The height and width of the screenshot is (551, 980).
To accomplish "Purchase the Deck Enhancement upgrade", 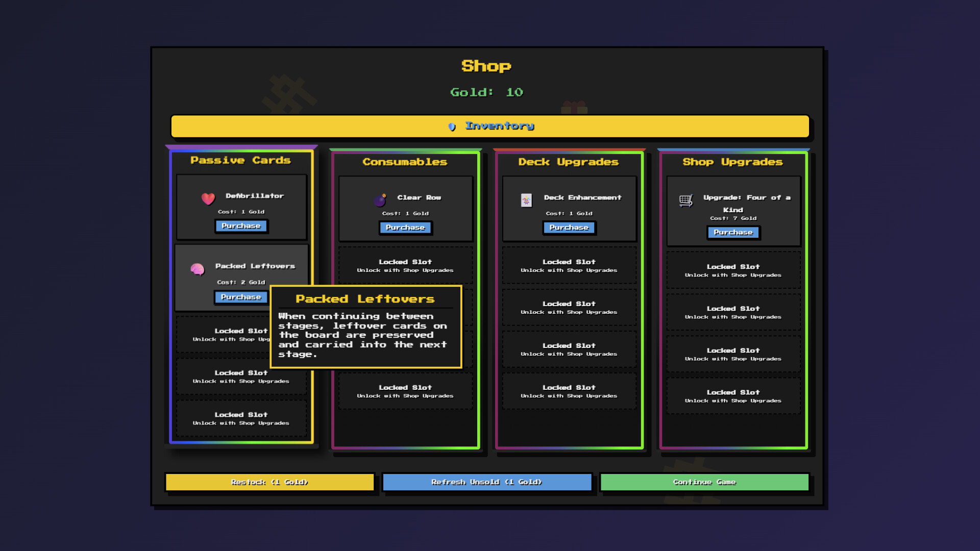I will click(569, 228).
